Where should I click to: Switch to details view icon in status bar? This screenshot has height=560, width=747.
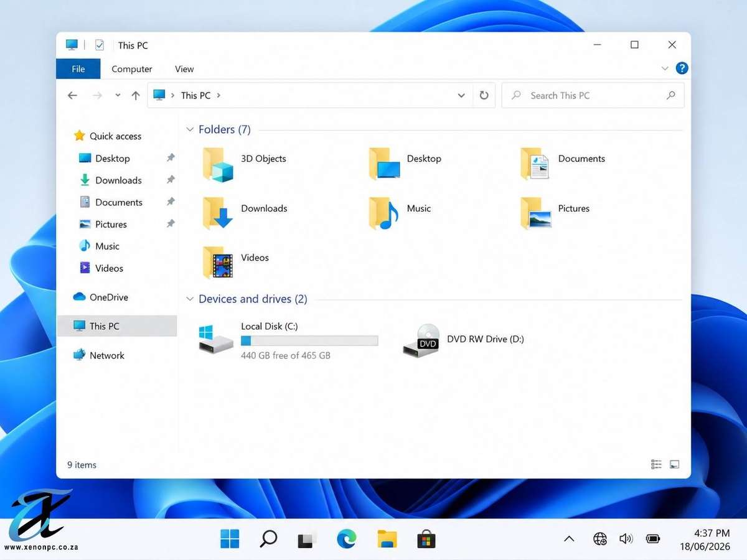point(656,464)
